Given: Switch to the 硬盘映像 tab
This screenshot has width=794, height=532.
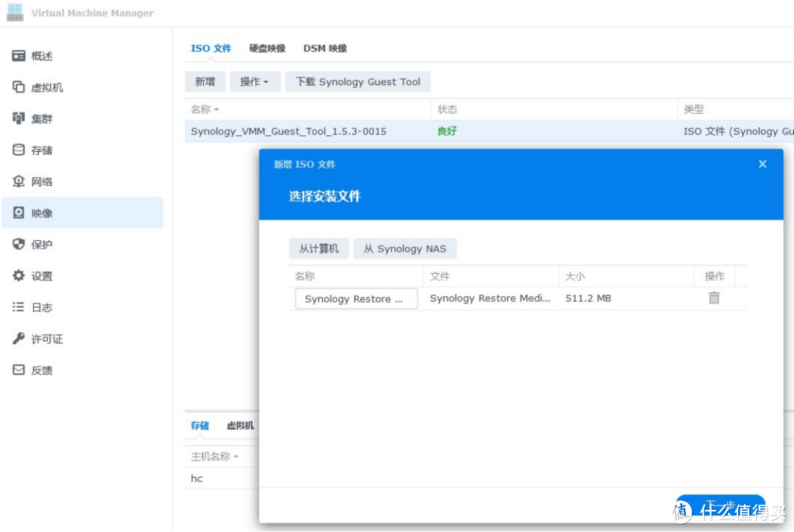Looking at the screenshot, I should (267, 48).
